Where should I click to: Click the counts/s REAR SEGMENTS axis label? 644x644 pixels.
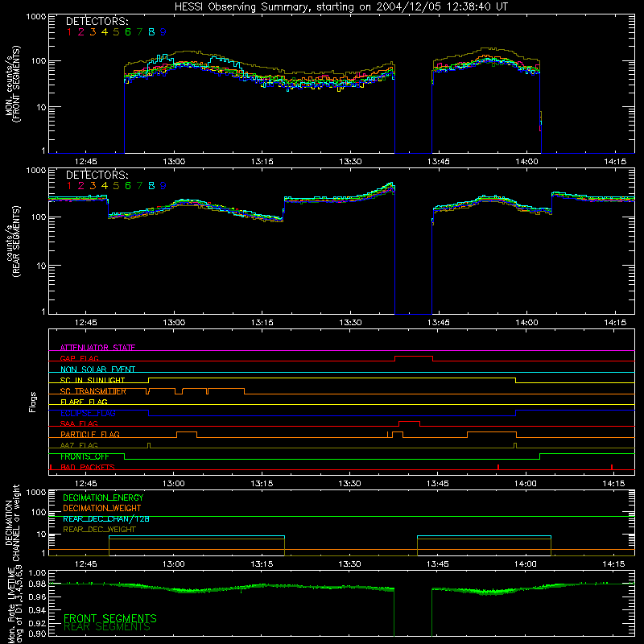(x=12, y=242)
